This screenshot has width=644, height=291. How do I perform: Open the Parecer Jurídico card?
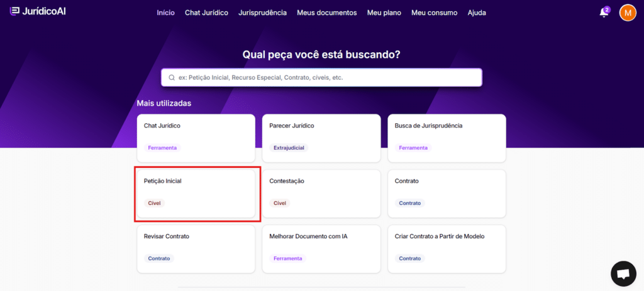(321, 138)
